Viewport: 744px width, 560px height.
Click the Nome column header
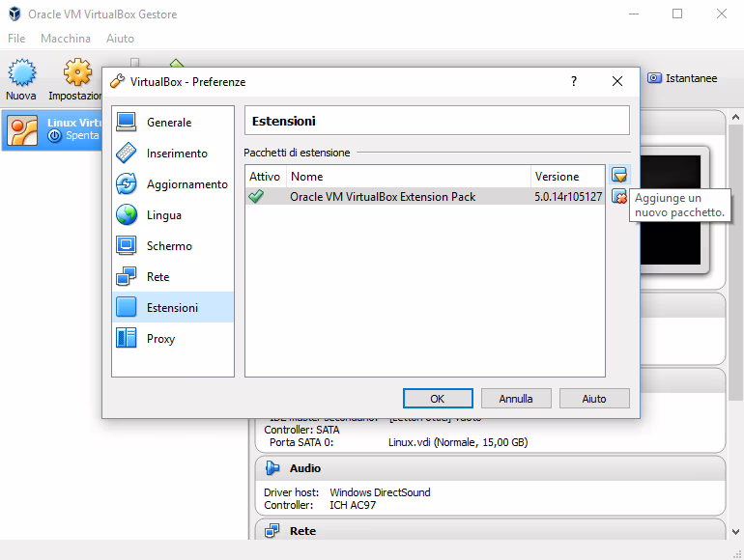(x=408, y=177)
